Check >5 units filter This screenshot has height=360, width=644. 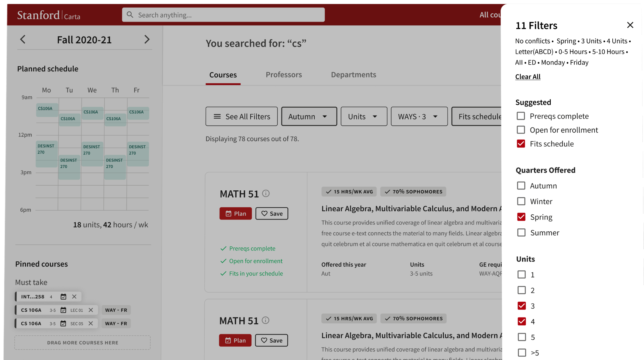522,353
